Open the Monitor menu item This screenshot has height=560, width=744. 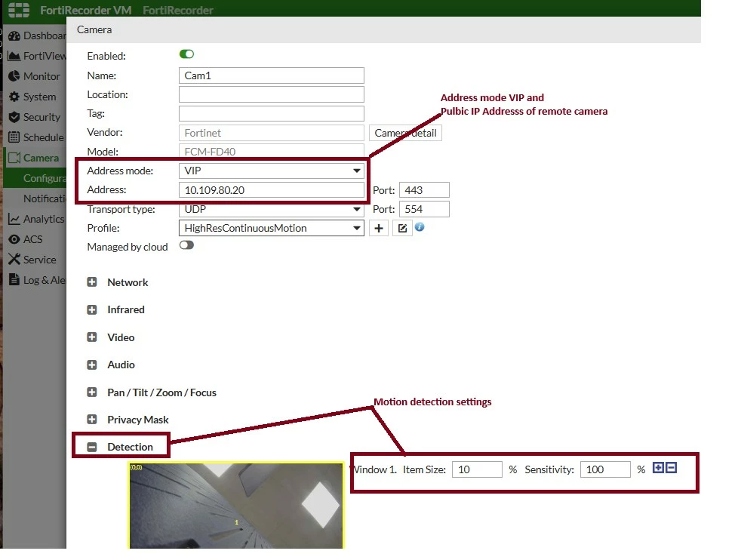[x=35, y=76]
